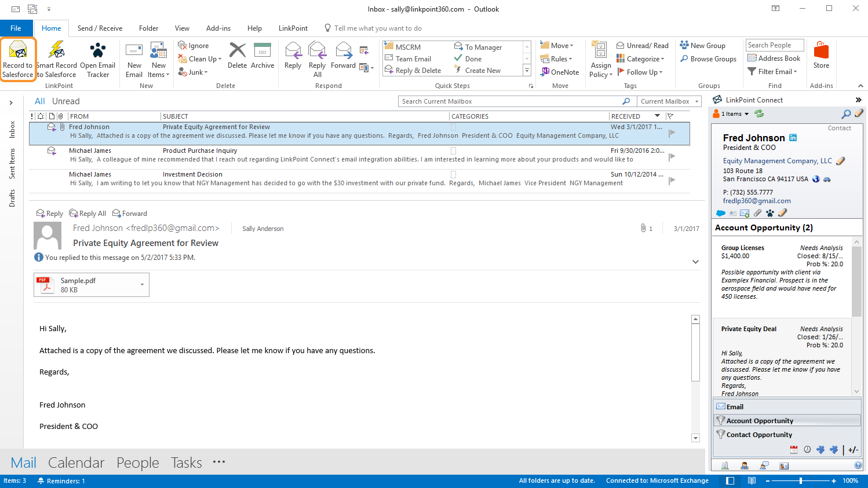The height and width of the screenshot is (488, 868).
Task: Switch to Normal view in status bar
Action: click(x=730, y=480)
